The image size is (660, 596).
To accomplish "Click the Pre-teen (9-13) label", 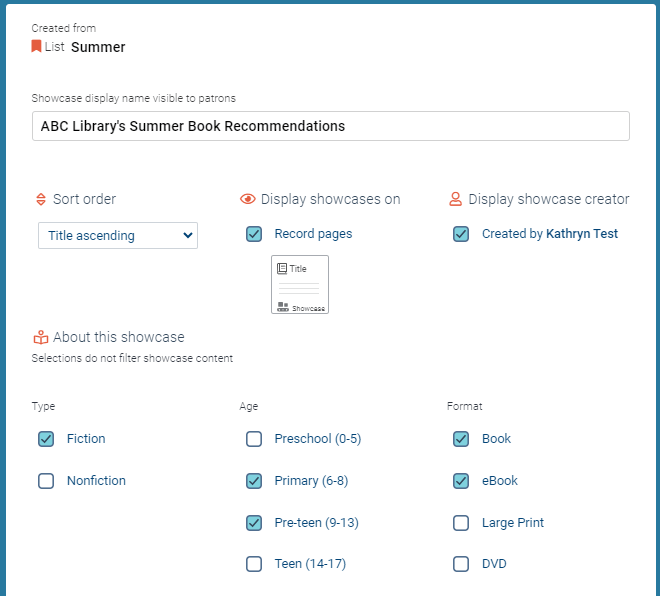I will click(317, 523).
